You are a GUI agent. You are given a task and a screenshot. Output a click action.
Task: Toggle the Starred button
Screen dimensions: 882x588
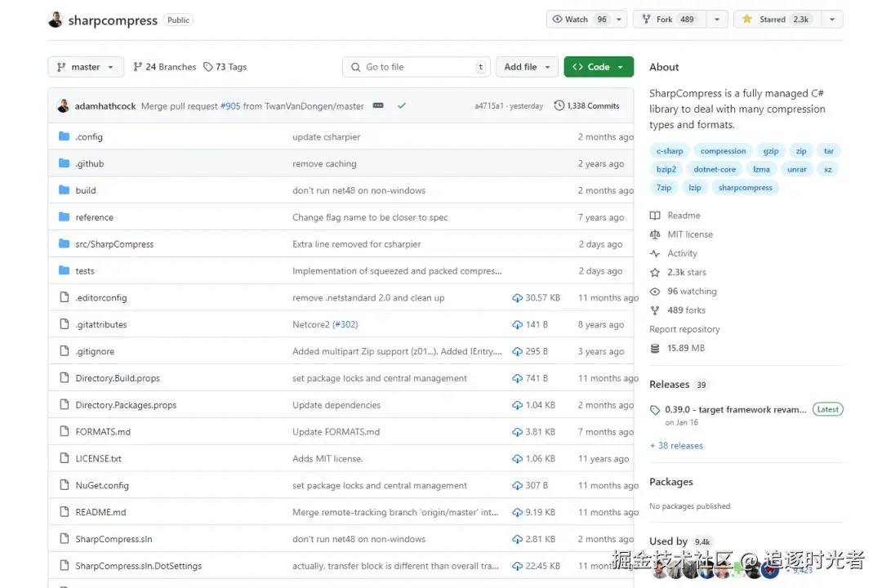777,19
